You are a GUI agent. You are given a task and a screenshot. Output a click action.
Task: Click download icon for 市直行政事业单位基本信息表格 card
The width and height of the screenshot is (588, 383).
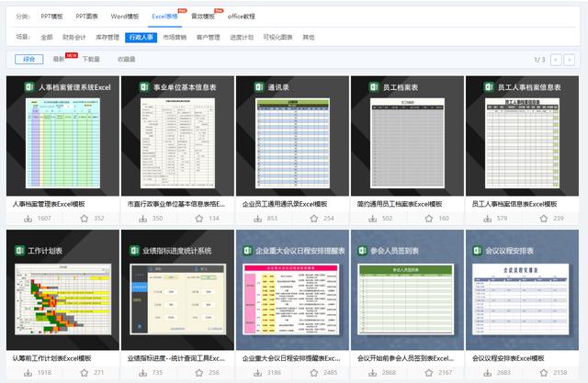point(143,219)
